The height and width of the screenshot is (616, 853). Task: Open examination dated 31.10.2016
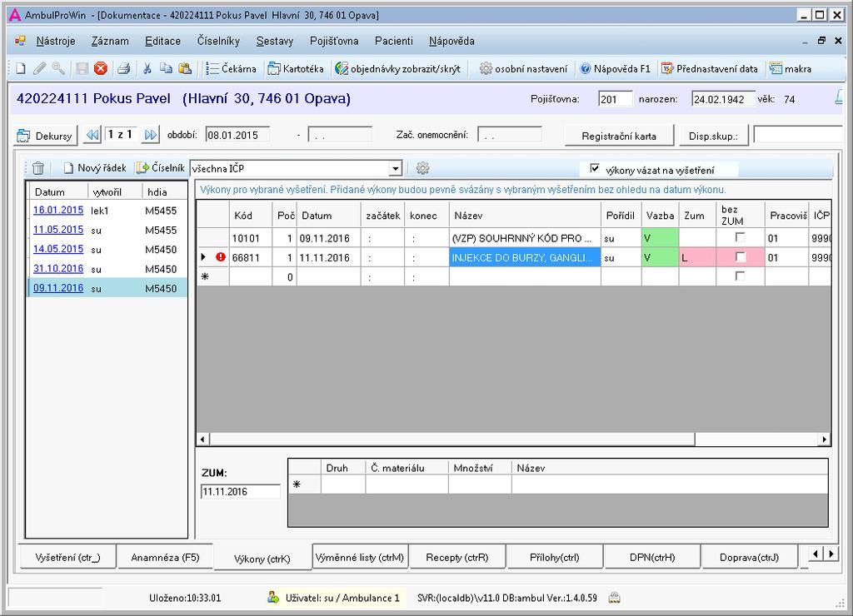coord(58,269)
